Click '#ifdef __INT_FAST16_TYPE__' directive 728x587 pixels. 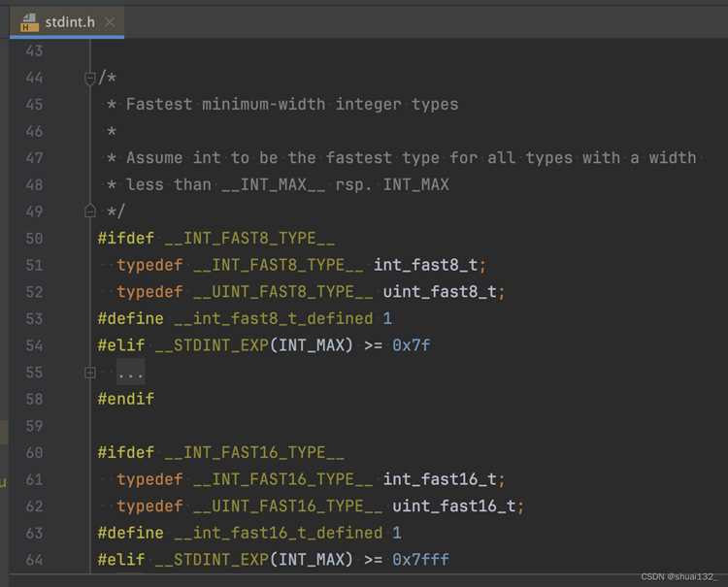[x=221, y=452]
